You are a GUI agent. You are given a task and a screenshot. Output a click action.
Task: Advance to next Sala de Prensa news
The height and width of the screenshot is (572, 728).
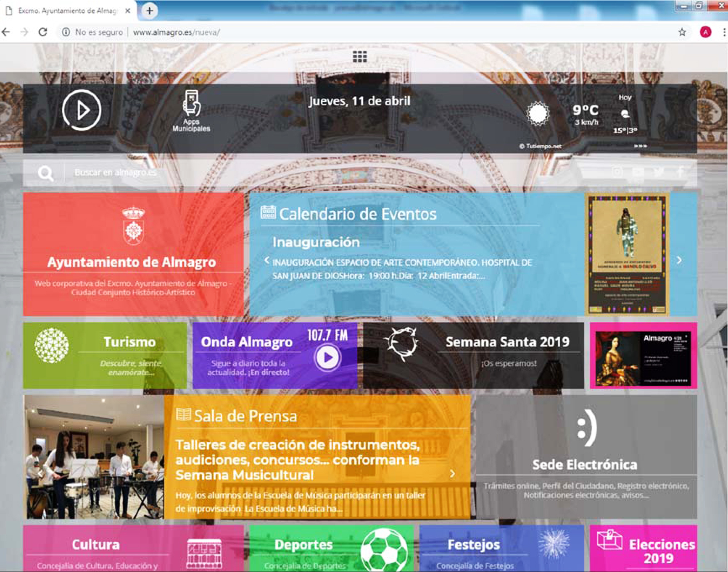click(452, 474)
